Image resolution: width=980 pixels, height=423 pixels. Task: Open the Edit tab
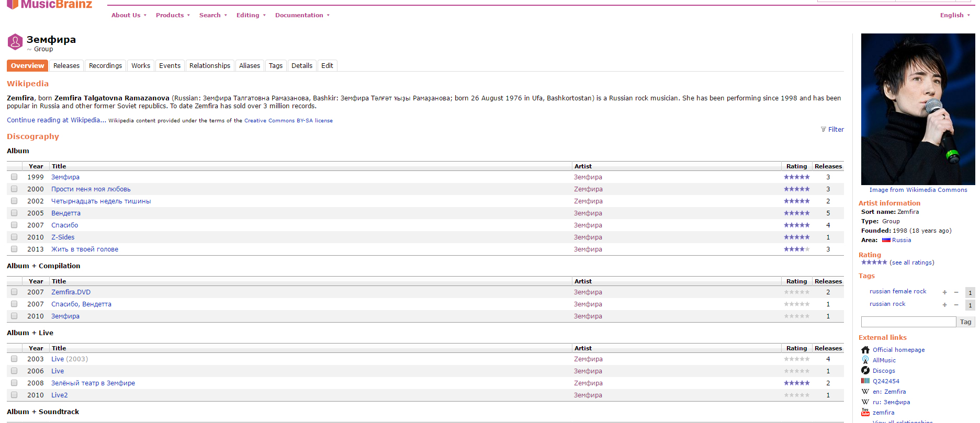(327, 66)
